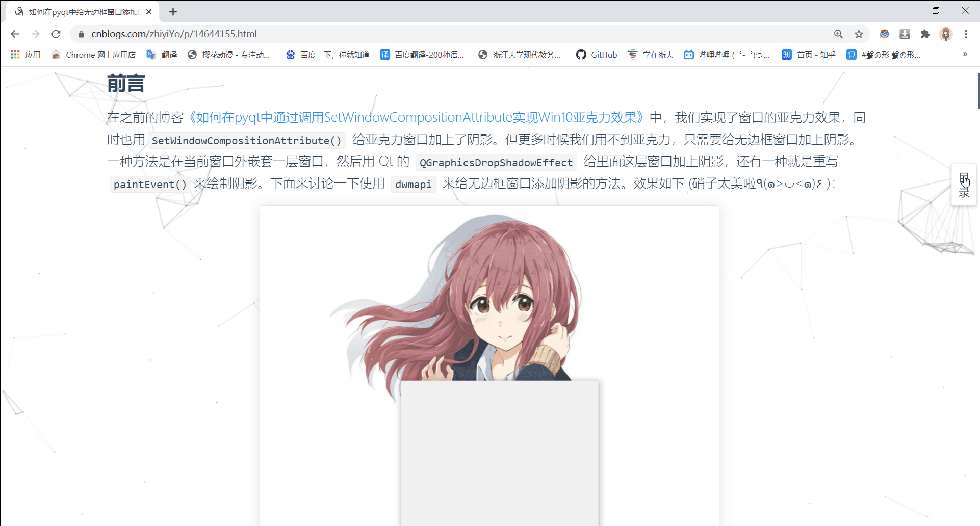
Task: Go back to the previous page
Action: click(15, 34)
